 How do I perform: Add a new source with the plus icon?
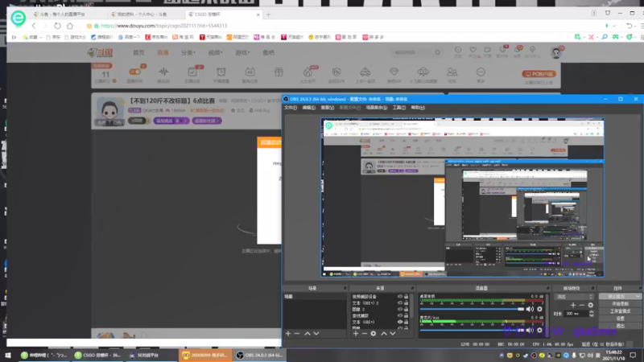356,334
